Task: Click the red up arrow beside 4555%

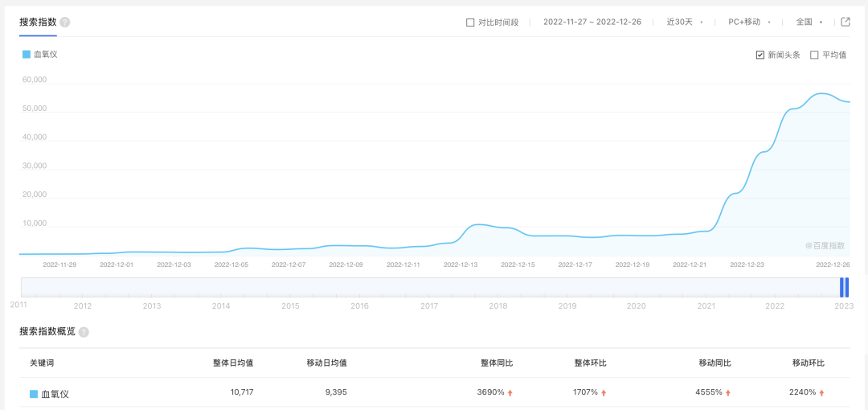Action: [x=728, y=393]
